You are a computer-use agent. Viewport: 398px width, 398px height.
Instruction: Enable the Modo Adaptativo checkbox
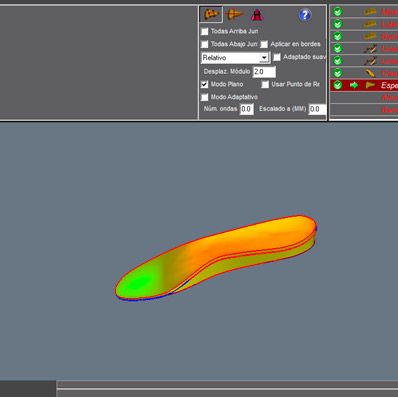click(x=205, y=97)
